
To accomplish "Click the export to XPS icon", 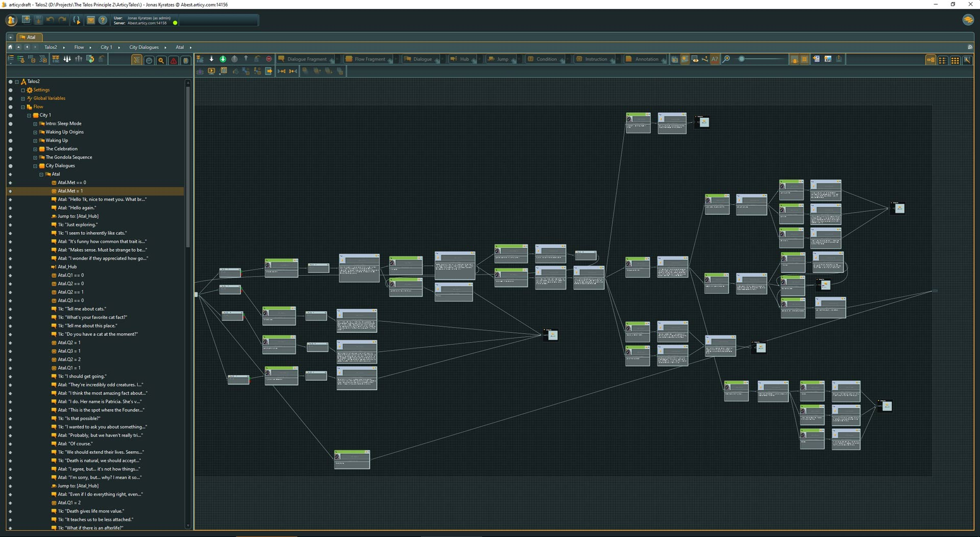I will (827, 59).
